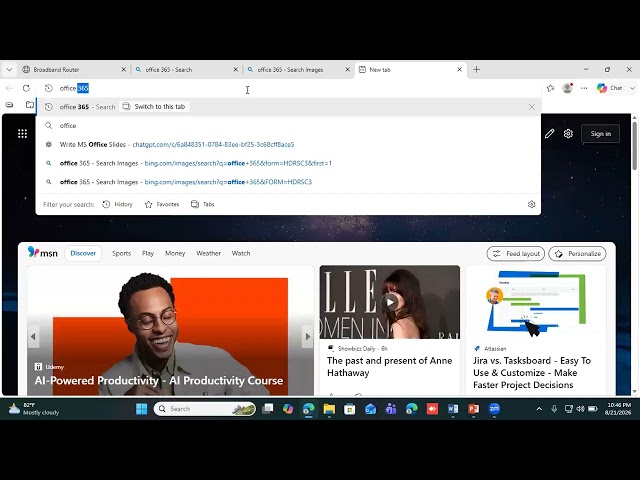The height and width of the screenshot is (480, 640).
Task: Open File Explorer from taskbar
Action: [x=329, y=409]
